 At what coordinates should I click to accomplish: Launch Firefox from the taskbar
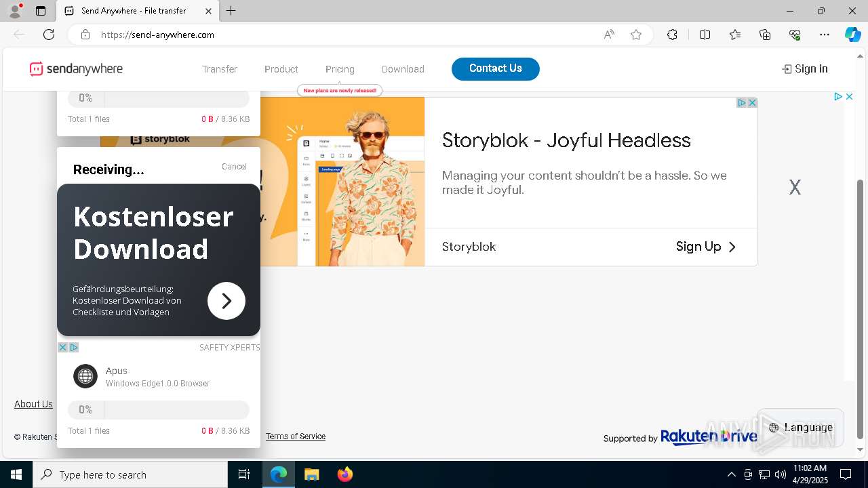[345, 474]
